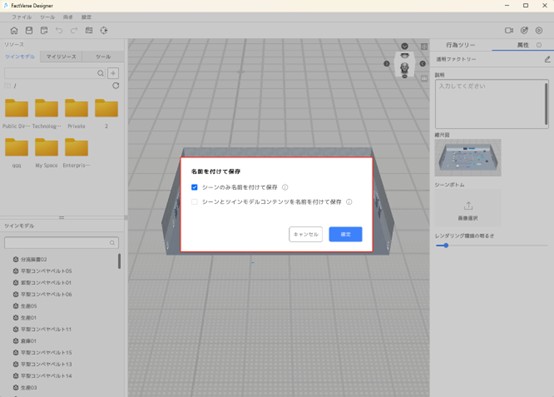Viewport: 554px width, 397px height.
Task: Click the circular arrow icon ending the left toolbar
Action: (104, 30)
